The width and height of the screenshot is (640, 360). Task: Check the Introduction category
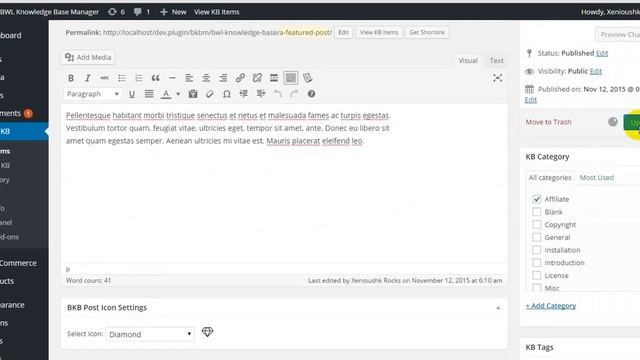[536, 262]
